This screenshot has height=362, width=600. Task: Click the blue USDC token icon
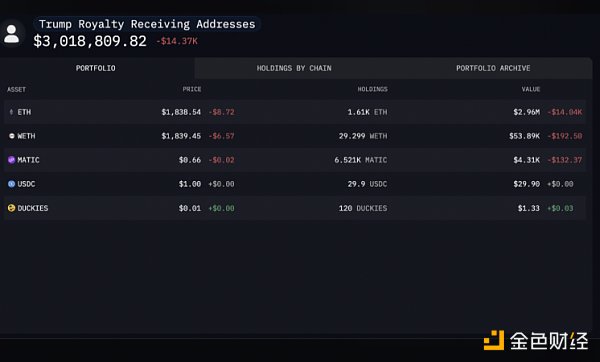point(11,184)
